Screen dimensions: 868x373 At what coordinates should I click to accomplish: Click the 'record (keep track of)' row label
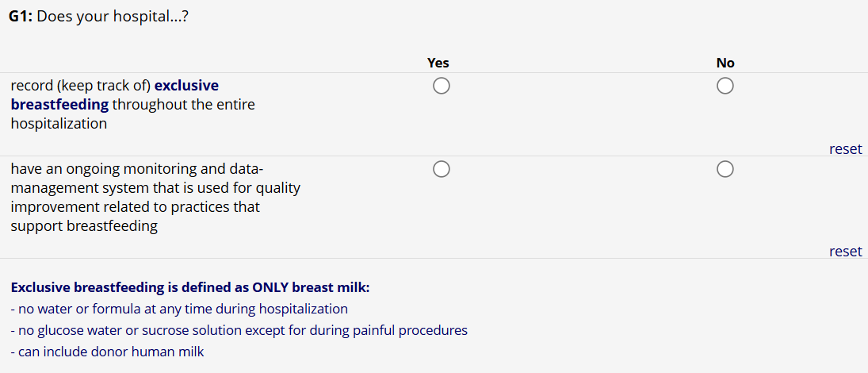(79, 85)
